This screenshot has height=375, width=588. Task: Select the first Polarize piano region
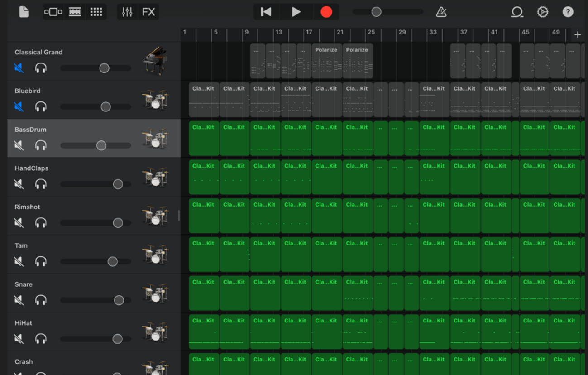(326, 62)
